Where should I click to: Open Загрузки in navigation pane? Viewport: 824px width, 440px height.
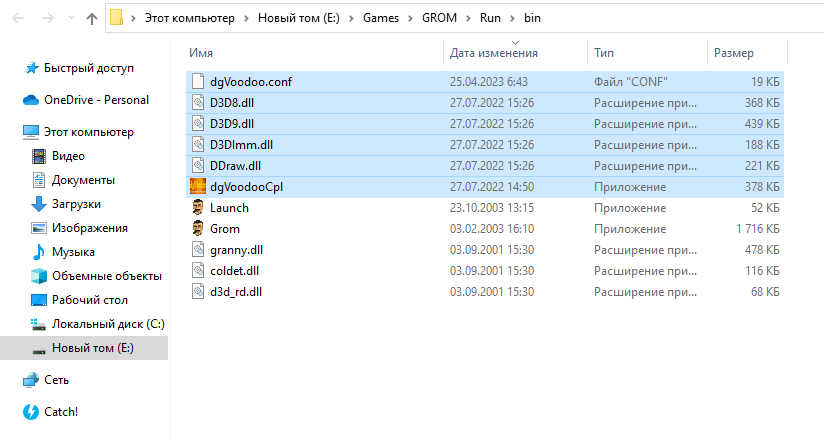(x=76, y=204)
